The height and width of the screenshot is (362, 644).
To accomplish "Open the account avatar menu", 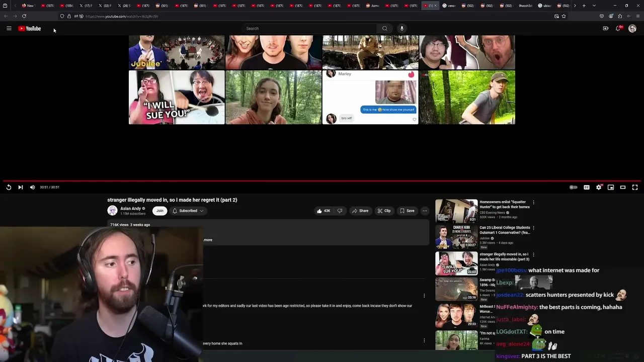I will coord(632,29).
